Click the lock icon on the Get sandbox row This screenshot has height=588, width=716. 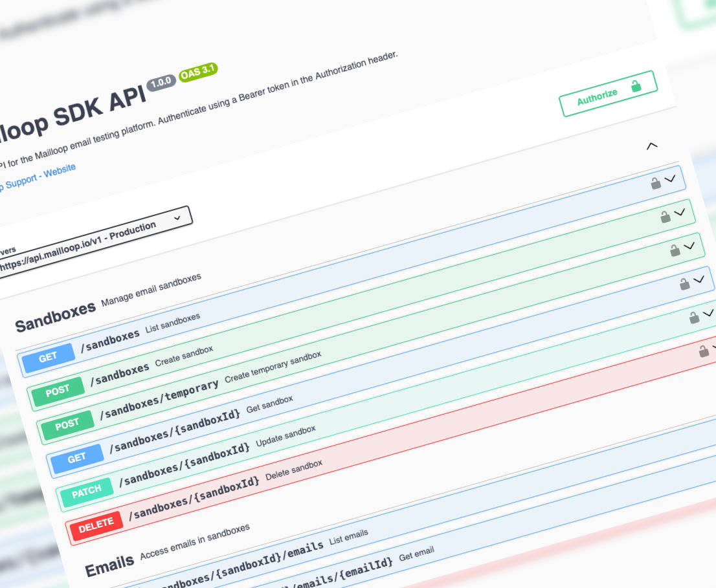coord(684,283)
